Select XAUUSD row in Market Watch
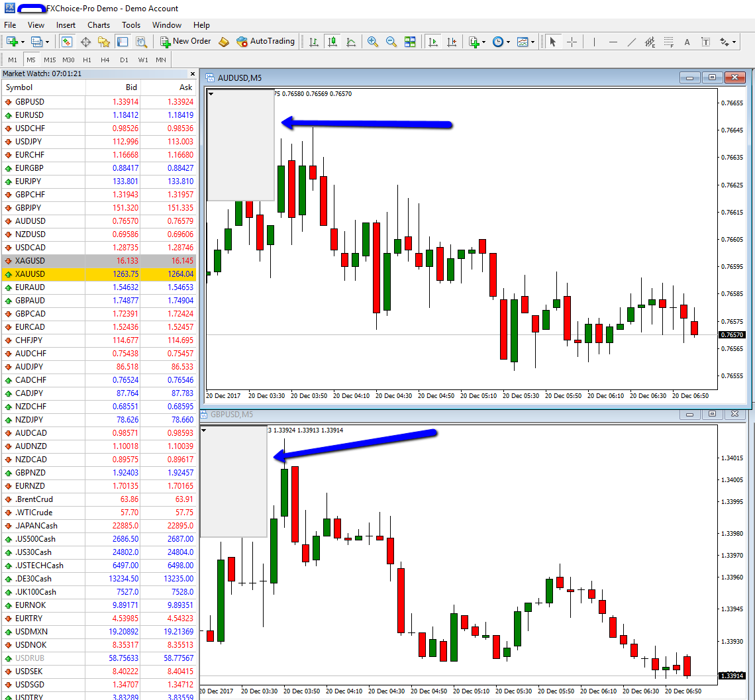Viewport: 755px width, 700px height. pyautogui.click(x=99, y=274)
